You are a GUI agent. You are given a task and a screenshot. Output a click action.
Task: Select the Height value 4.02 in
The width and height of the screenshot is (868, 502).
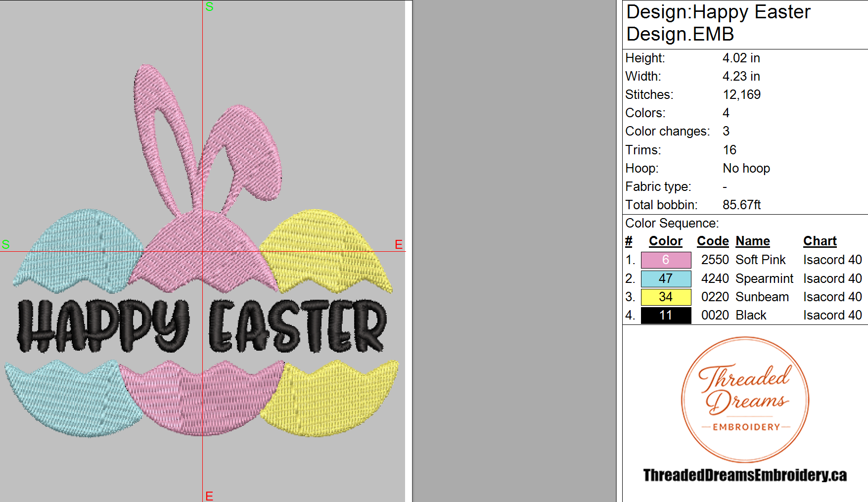click(741, 58)
